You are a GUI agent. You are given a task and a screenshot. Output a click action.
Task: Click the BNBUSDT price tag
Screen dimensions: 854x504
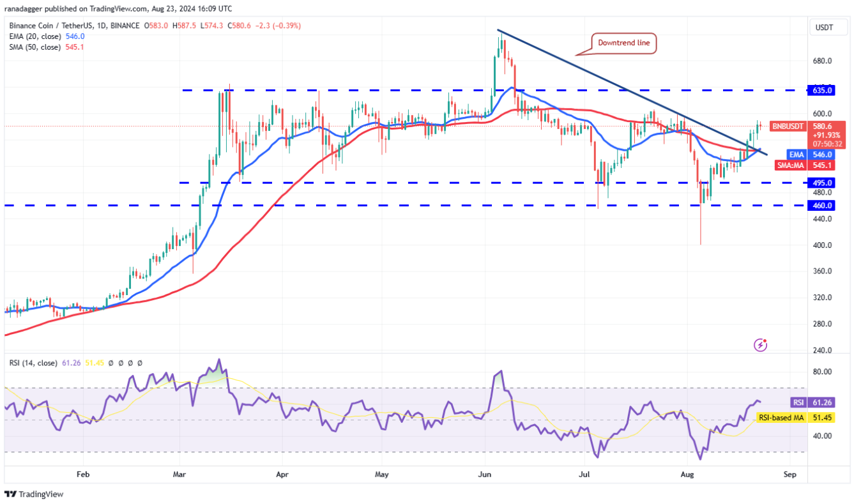[789, 126]
